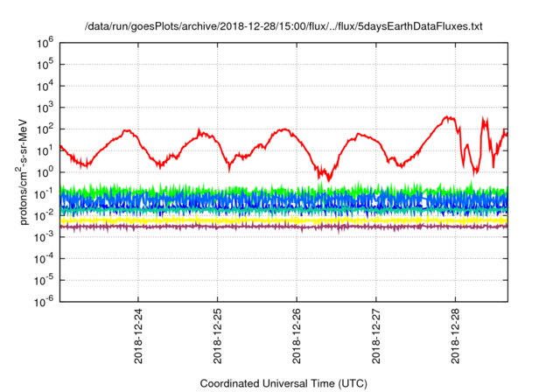
Task: Click the 10^-2 y-axis tick label
Action: 45,215
